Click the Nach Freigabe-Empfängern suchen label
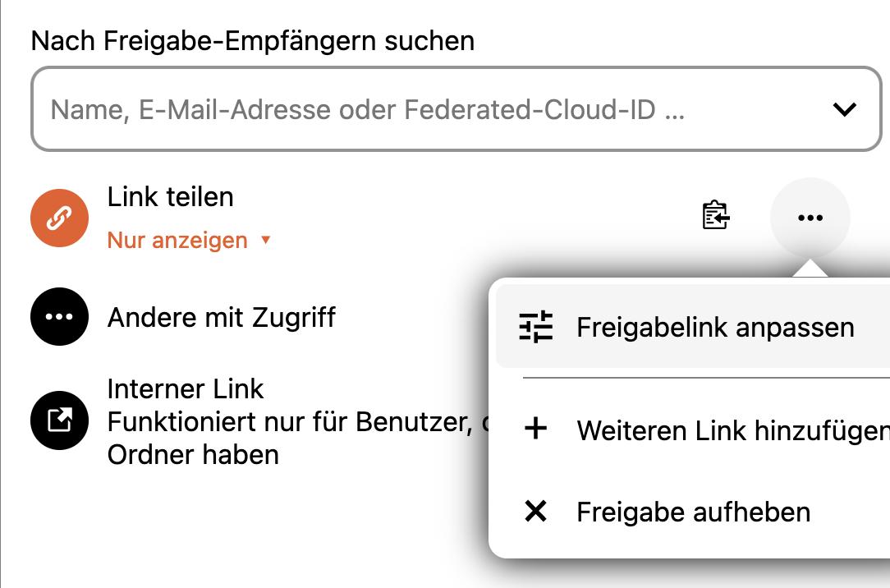Viewport: 890px width, 588px height. pos(253,41)
